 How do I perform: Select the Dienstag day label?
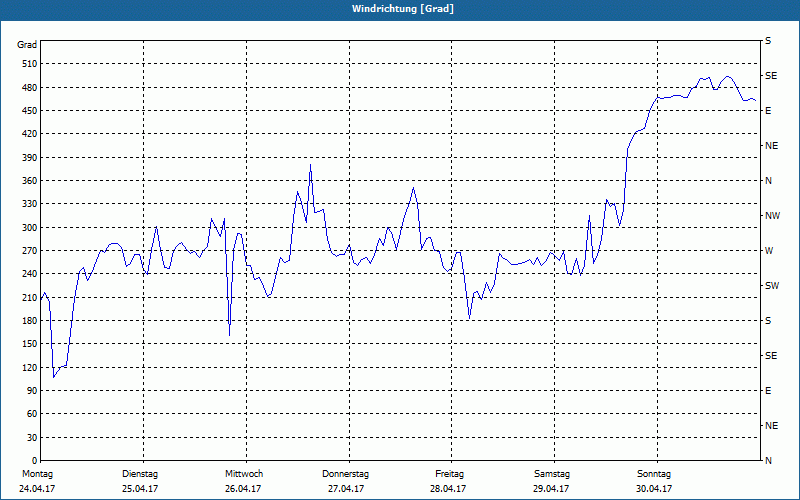140,474
